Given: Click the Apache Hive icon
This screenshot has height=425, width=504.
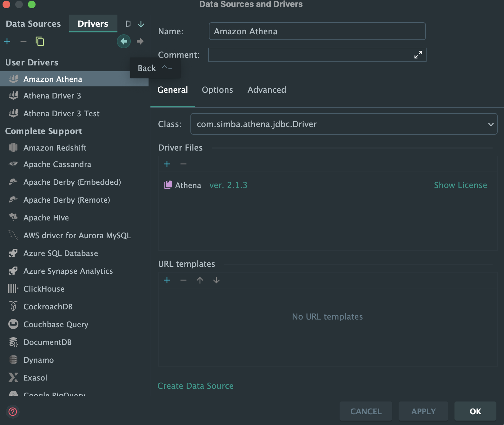Looking at the screenshot, I should (x=13, y=217).
